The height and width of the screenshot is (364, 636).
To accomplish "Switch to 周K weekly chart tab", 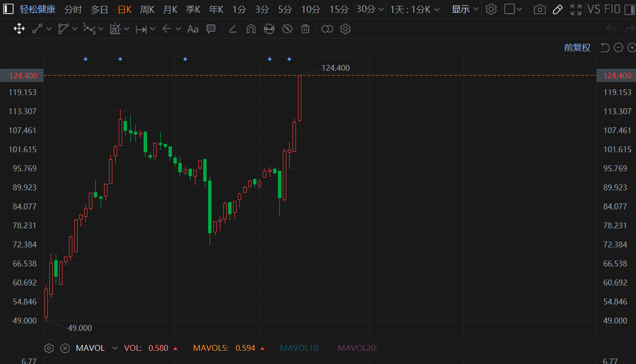I will point(147,9).
